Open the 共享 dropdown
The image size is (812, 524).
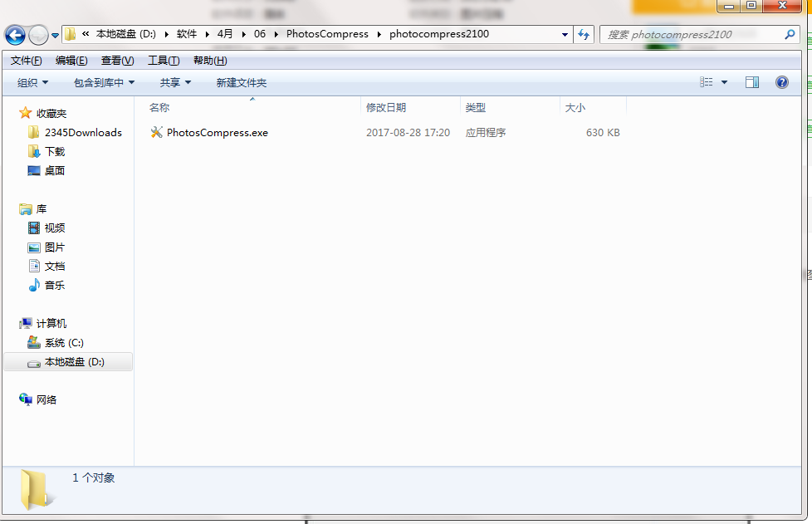coord(175,83)
